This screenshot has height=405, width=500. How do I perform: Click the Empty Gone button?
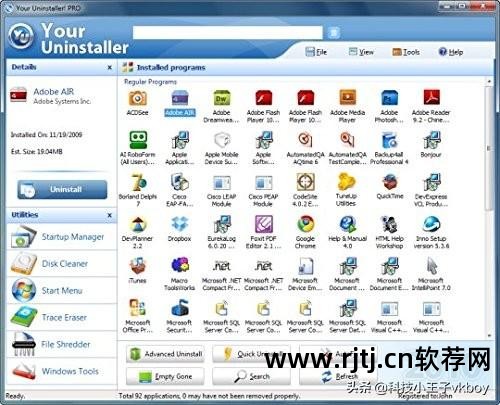165,376
